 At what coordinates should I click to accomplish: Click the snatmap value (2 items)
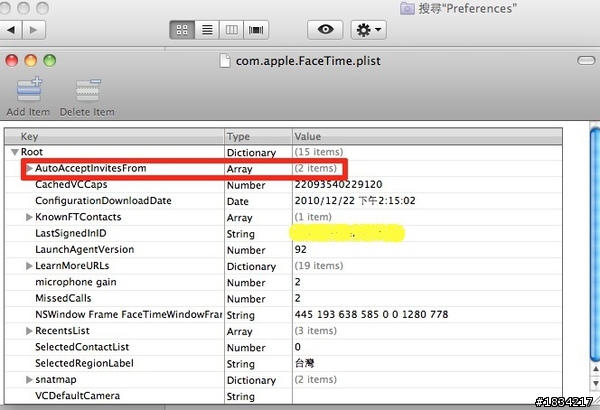coord(316,379)
